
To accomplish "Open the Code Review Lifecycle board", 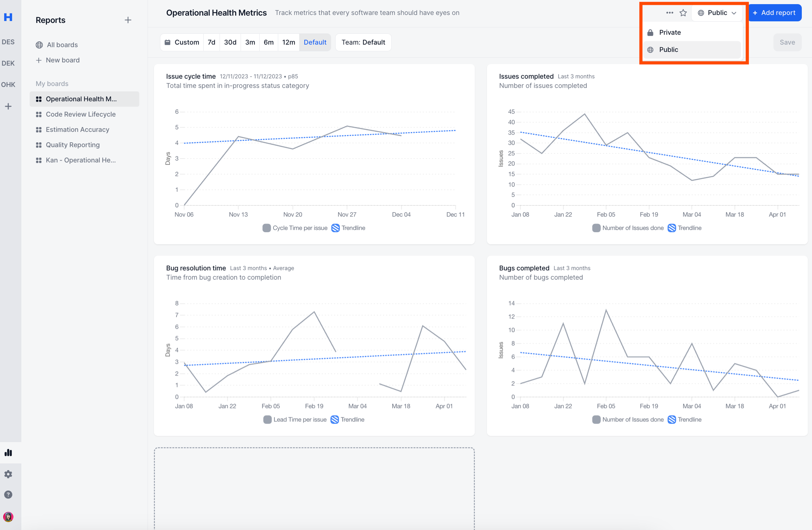I will pyautogui.click(x=80, y=114).
